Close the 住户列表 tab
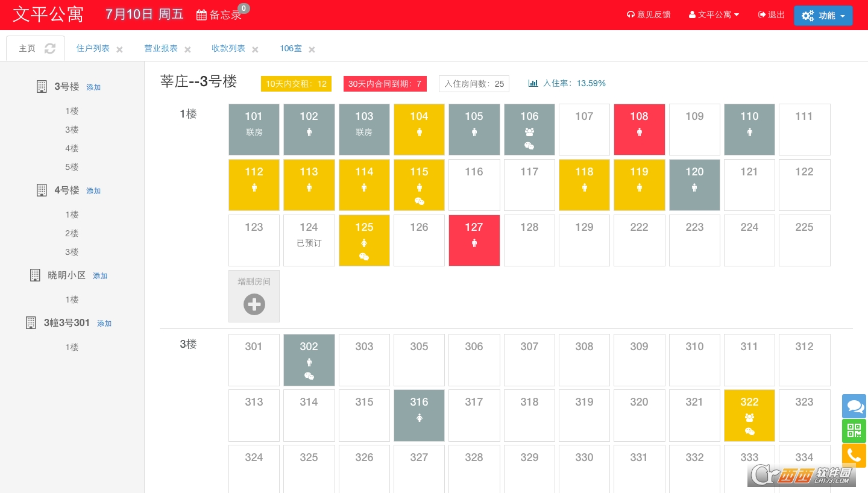The width and height of the screenshot is (868, 493). click(x=119, y=49)
